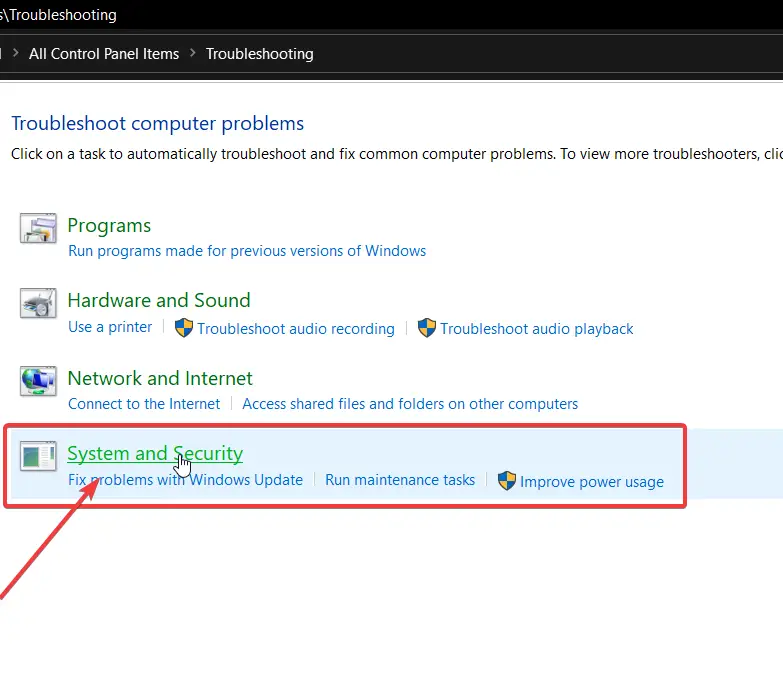Image resolution: width=783 pixels, height=684 pixels.
Task: Open Fix problems with Windows Update
Action: 185,480
